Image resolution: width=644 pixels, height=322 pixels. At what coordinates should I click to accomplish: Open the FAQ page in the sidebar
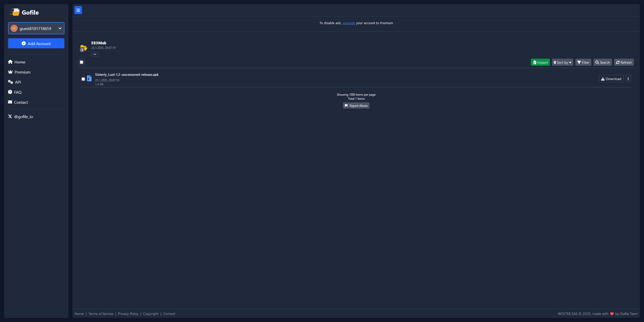15,92
